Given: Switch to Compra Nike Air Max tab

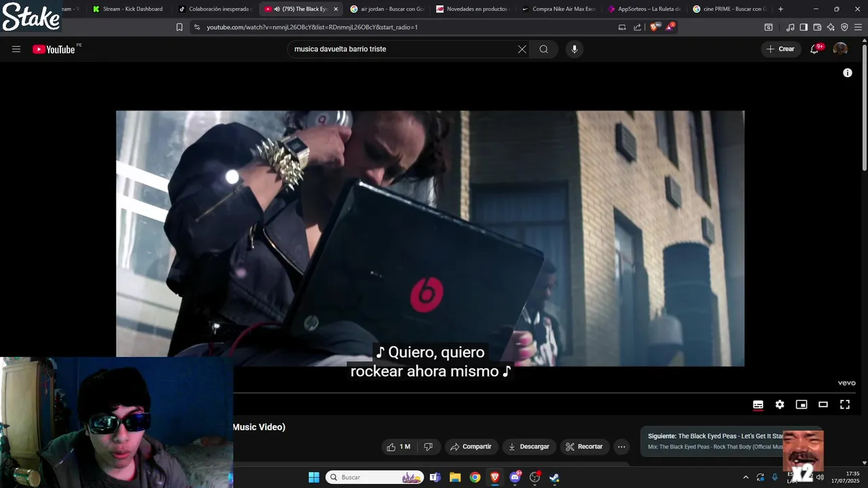Looking at the screenshot, I should point(559,9).
